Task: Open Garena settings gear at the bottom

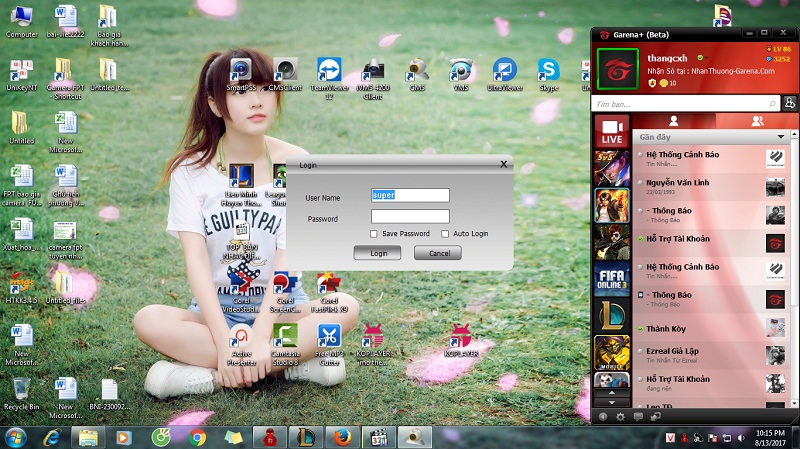Action: tap(620, 416)
